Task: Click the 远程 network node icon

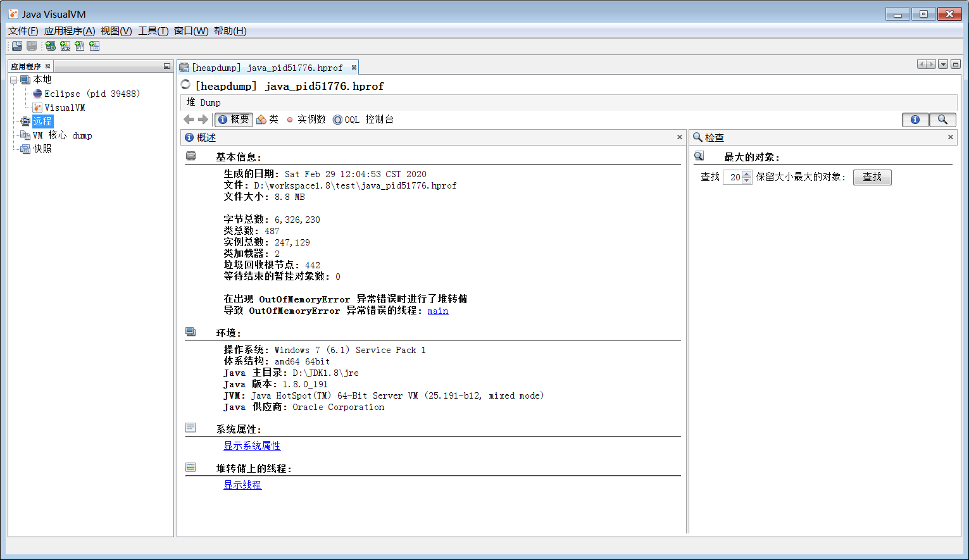Action: 25,121
